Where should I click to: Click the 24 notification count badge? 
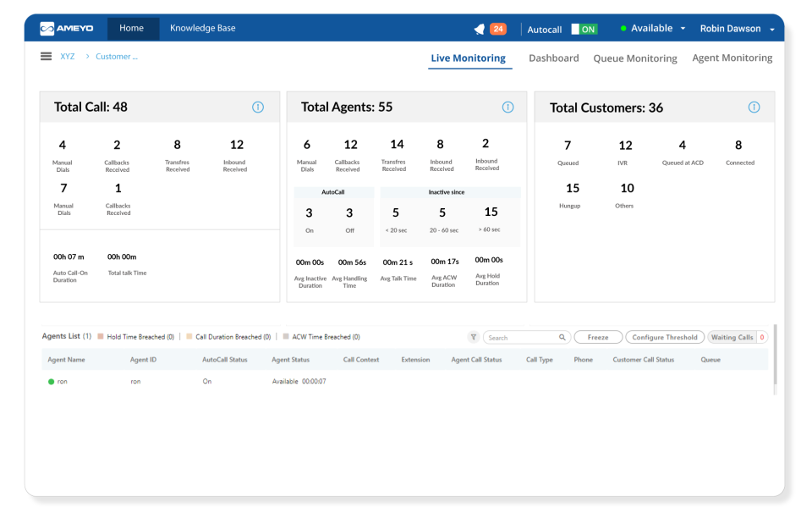[498, 29]
